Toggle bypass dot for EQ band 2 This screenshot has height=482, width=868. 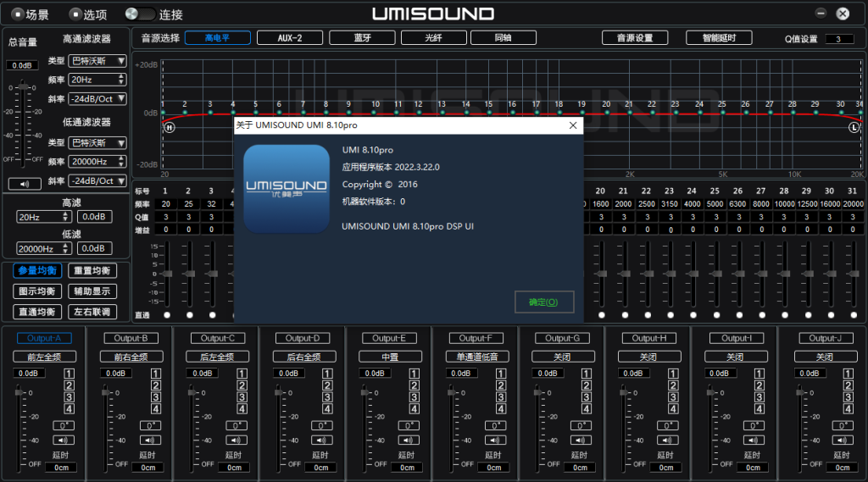(190, 315)
